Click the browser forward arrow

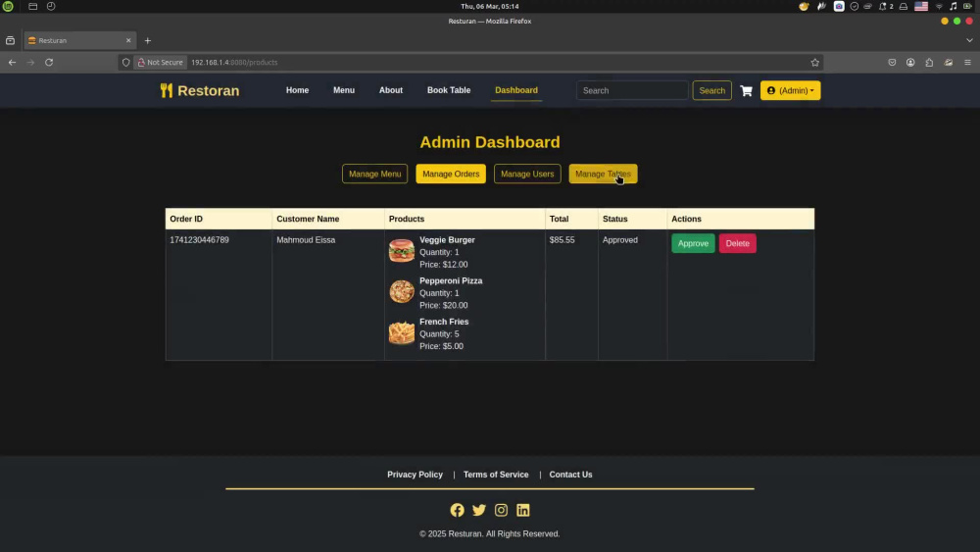pyautogui.click(x=30, y=62)
